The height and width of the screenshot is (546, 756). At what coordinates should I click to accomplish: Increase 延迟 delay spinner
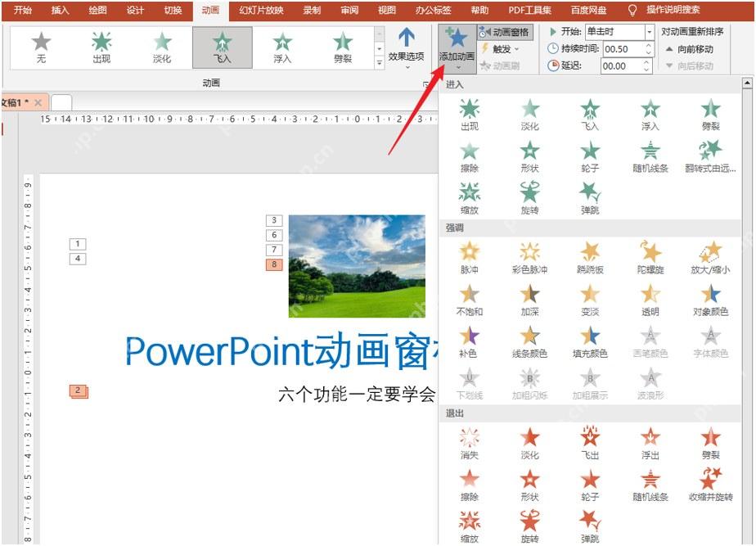pyautogui.click(x=646, y=62)
